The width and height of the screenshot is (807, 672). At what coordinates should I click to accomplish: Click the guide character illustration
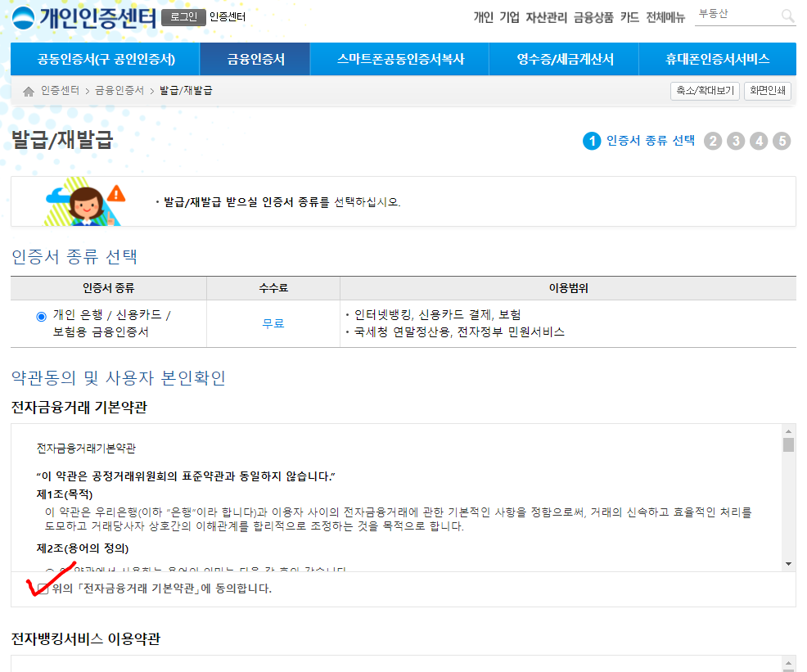[85, 201]
